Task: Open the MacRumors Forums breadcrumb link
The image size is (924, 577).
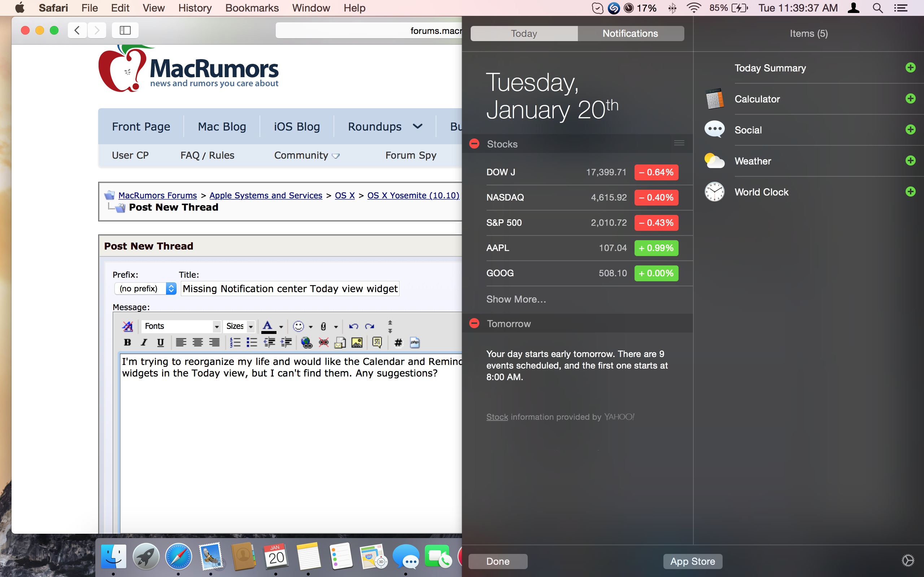Action: (x=157, y=195)
